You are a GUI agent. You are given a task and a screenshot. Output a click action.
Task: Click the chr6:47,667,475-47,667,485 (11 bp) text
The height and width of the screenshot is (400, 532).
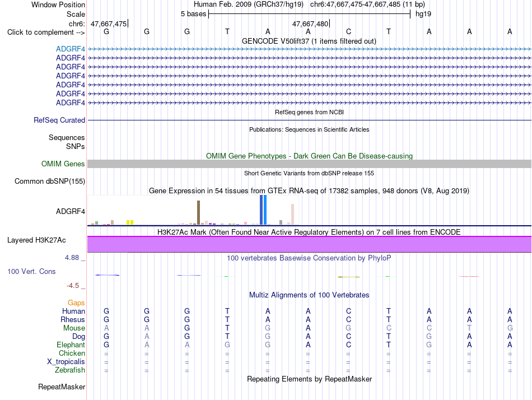367,4
